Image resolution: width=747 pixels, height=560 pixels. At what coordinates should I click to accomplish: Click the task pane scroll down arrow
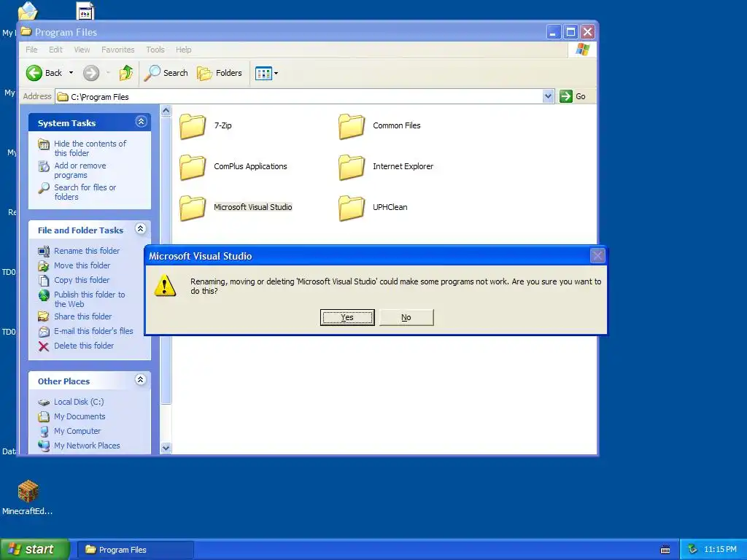pos(166,448)
